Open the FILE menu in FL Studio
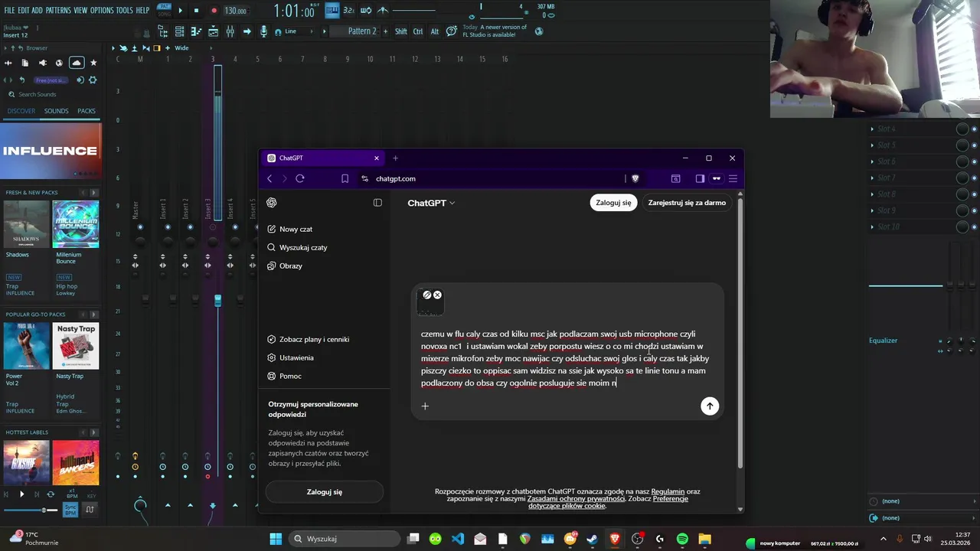Viewport: 980px width, 551px height. [9, 11]
